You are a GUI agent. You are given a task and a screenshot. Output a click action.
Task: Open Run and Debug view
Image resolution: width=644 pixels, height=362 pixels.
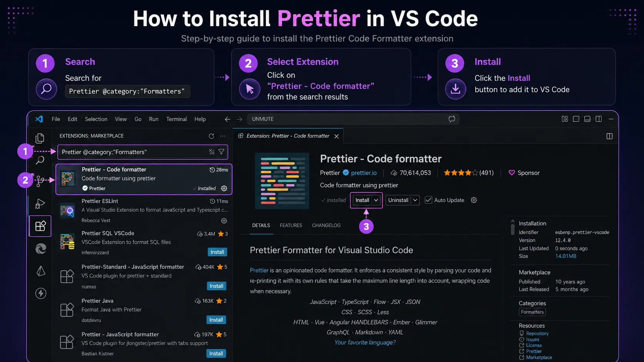click(x=40, y=204)
